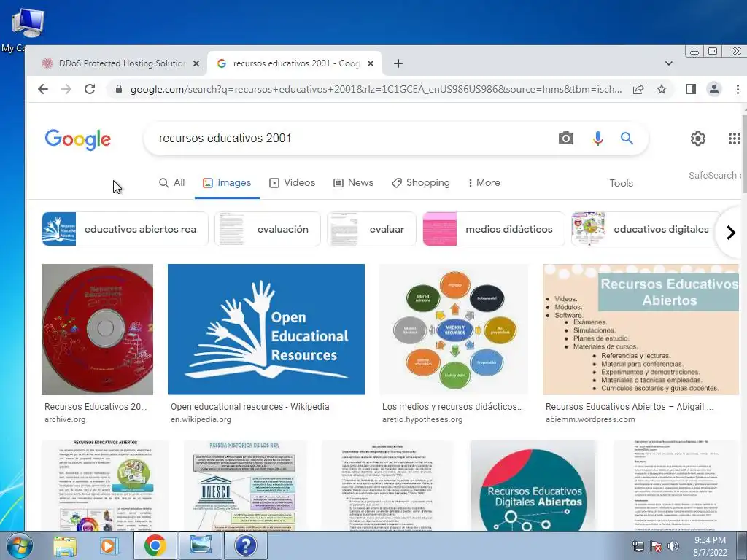Share this page using the share icon
Screen dimensions: 747x560
tap(638, 89)
